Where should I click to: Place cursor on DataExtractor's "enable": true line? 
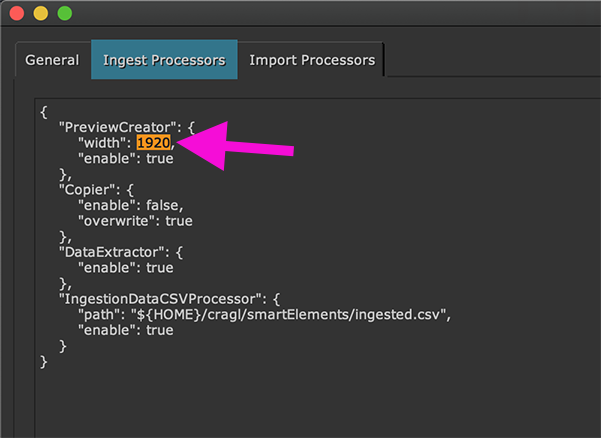pyautogui.click(x=124, y=269)
